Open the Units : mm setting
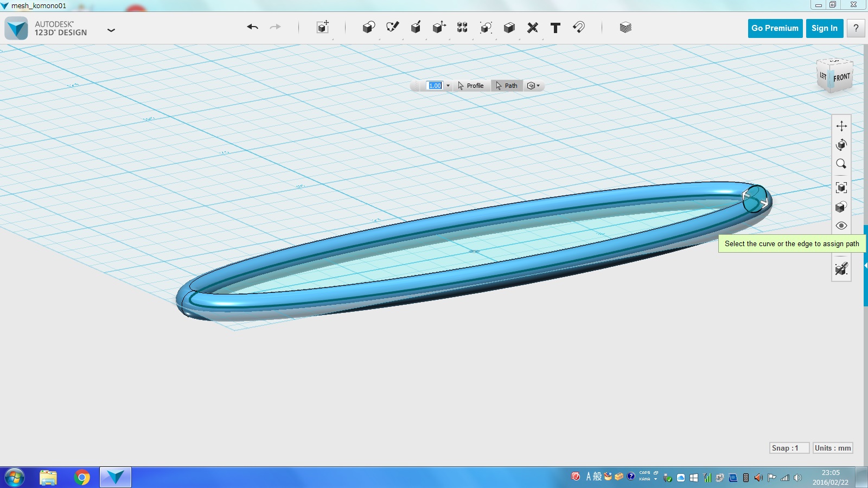 pyautogui.click(x=833, y=448)
